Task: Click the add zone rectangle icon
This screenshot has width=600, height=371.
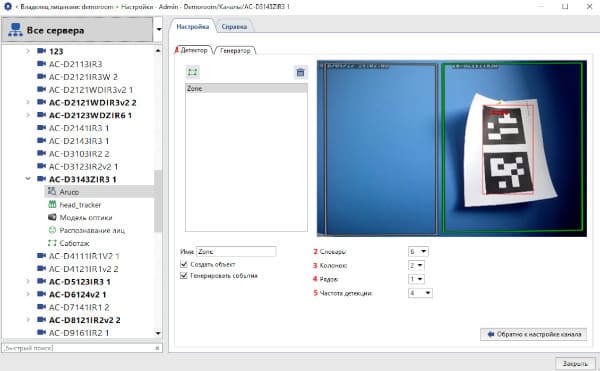Action: point(192,72)
